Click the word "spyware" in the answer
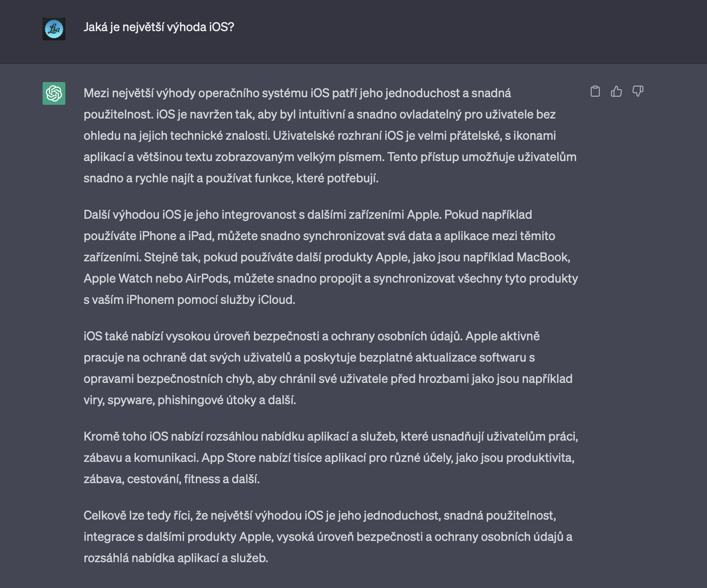Image resolution: width=707 pixels, height=588 pixels. [130, 400]
